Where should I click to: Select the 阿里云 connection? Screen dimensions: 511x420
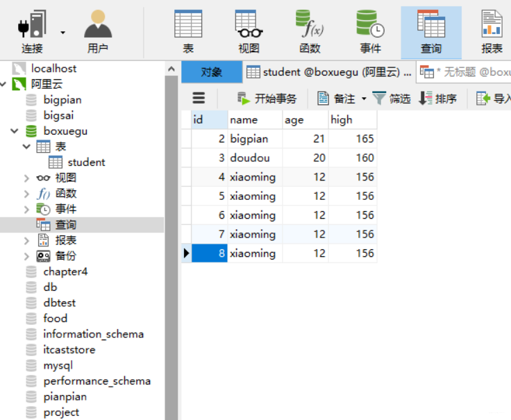[47, 84]
